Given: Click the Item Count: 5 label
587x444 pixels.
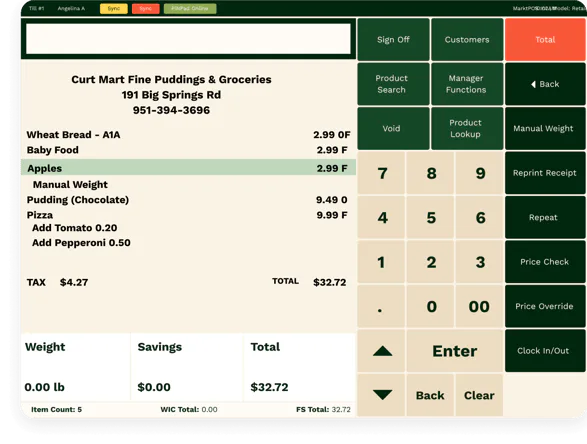Looking at the screenshot, I should (57, 410).
